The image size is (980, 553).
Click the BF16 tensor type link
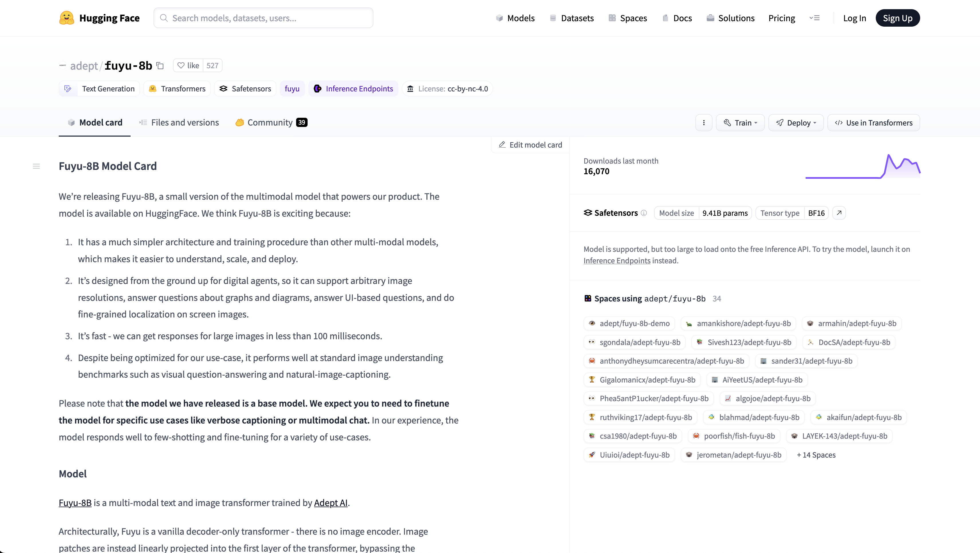click(x=816, y=213)
